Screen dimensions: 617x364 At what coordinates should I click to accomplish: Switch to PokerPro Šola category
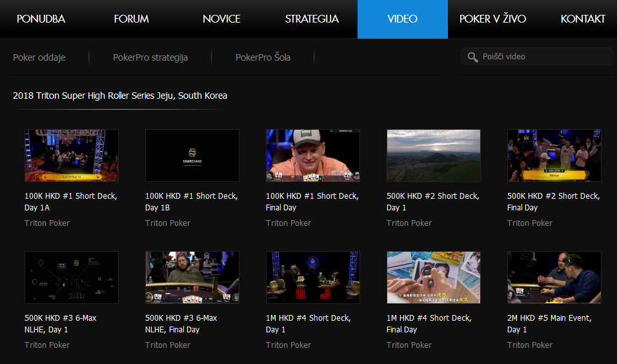(x=263, y=57)
